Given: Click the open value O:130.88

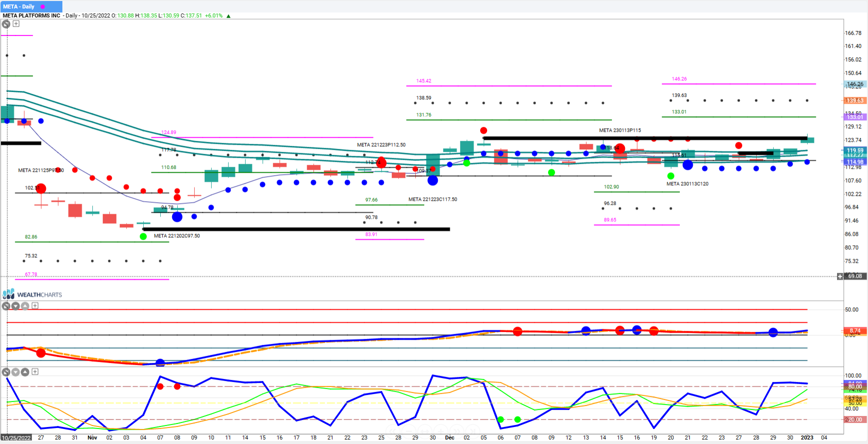Looking at the screenshot, I should pyautogui.click(x=123, y=15).
